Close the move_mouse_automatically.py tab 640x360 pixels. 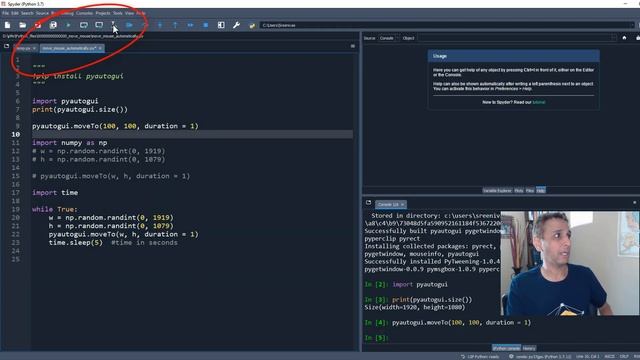[x=100, y=48]
